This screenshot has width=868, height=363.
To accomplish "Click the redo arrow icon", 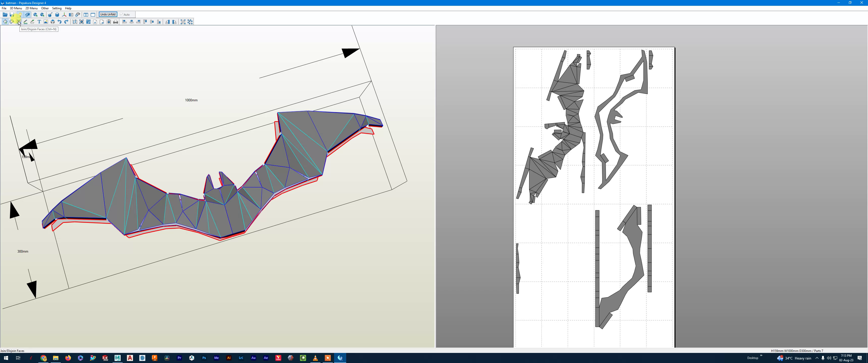I will coord(66,22).
